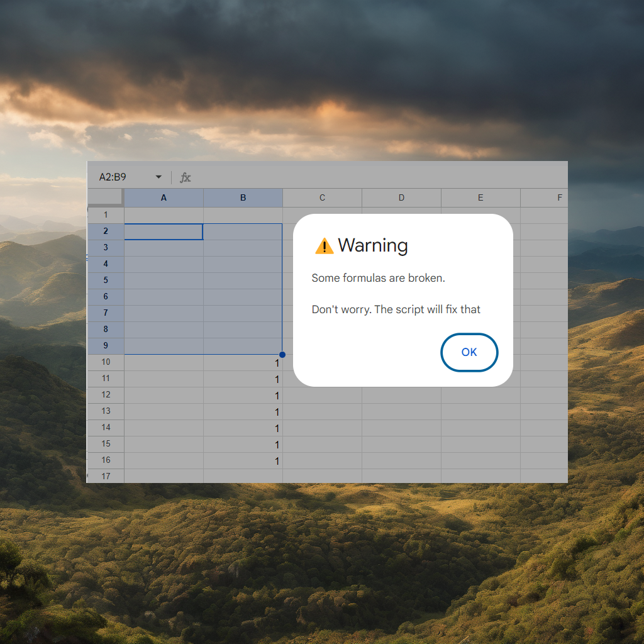Click cell B10 containing 1
The height and width of the screenshot is (644, 644).
tap(243, 363)
